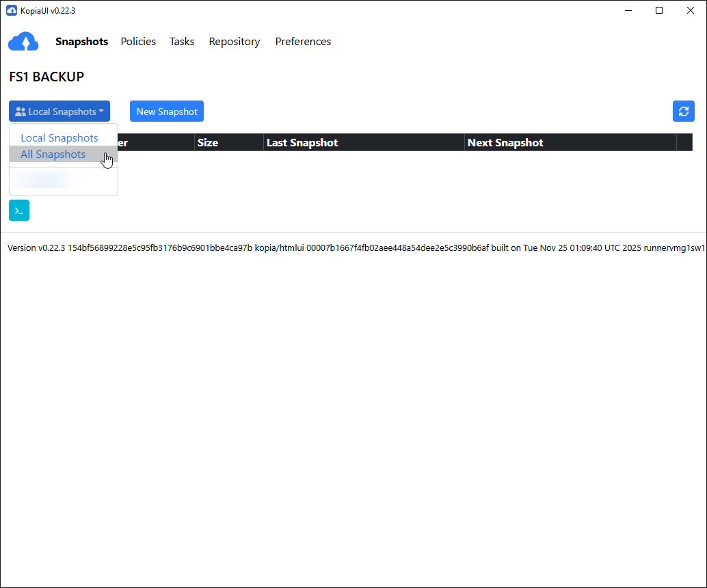Minimize the KopiaUI window

coord(628,10)
